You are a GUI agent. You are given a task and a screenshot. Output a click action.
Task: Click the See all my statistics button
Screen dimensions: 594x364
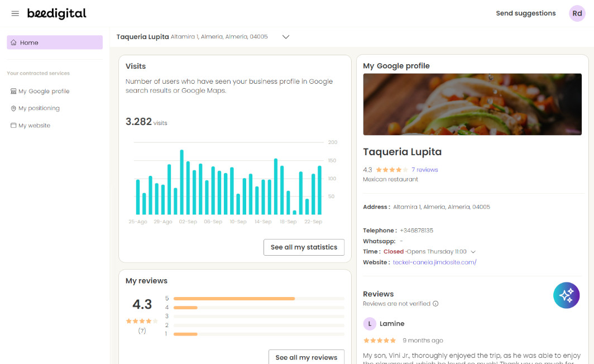[304, 247]
